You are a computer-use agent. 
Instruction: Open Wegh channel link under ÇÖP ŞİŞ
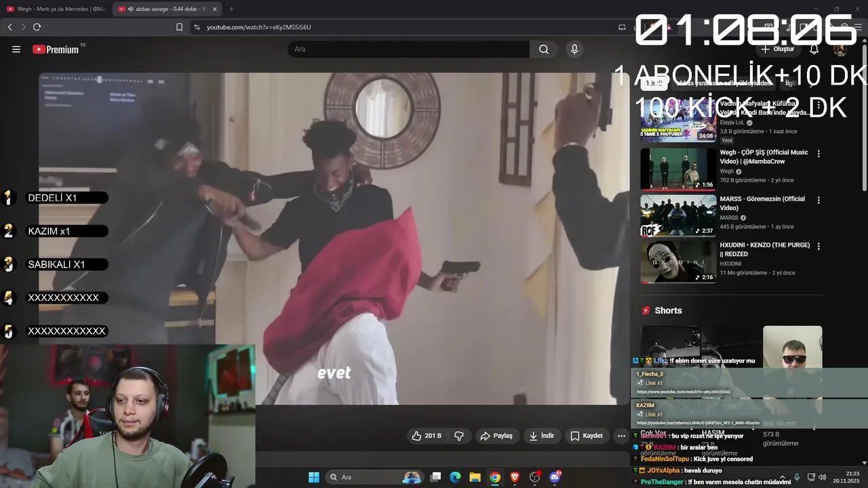[x=728, y=171]
